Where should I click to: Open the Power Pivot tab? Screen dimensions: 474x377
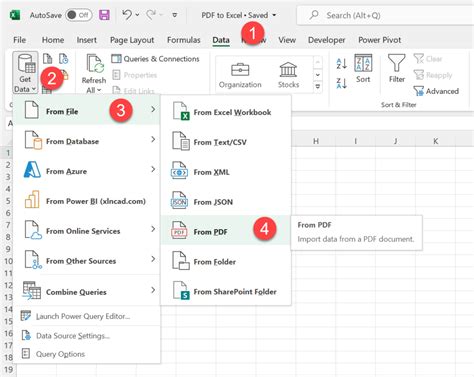coord(380,40)
